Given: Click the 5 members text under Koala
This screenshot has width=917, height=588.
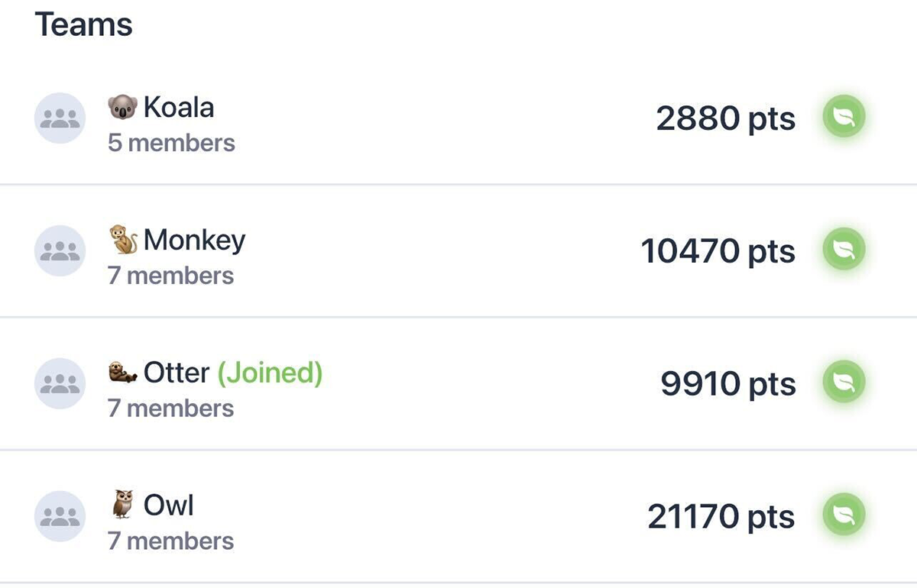Looking at the screenshot, I should click(171, 143).
